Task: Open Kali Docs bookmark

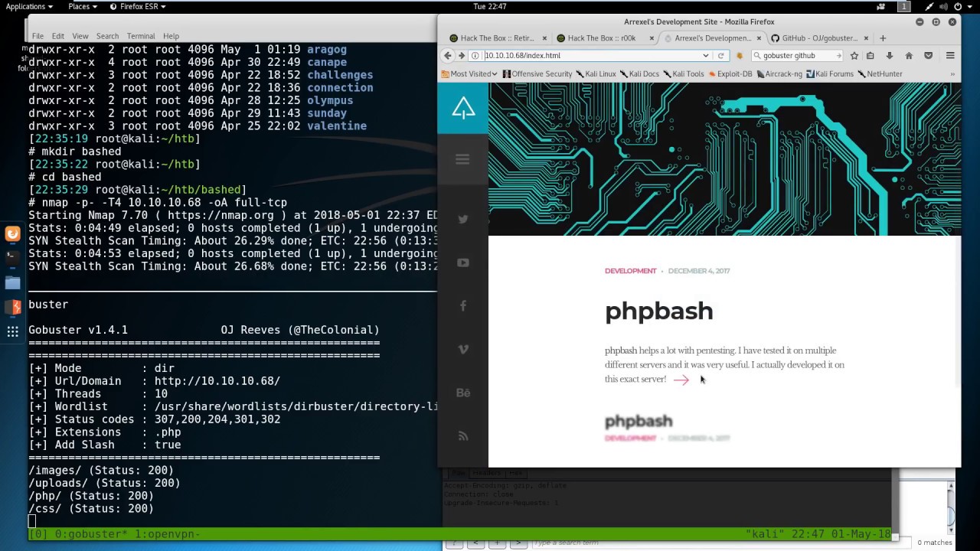Action: (639, 73)
